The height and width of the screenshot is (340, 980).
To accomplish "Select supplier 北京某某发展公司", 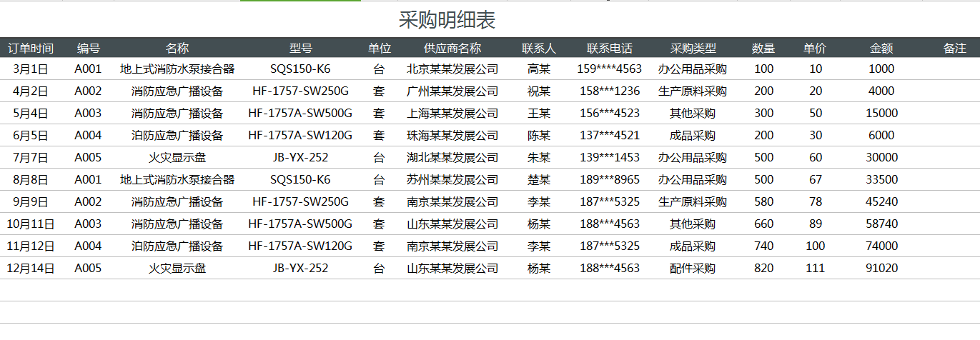I will click(x=452, y=69).
